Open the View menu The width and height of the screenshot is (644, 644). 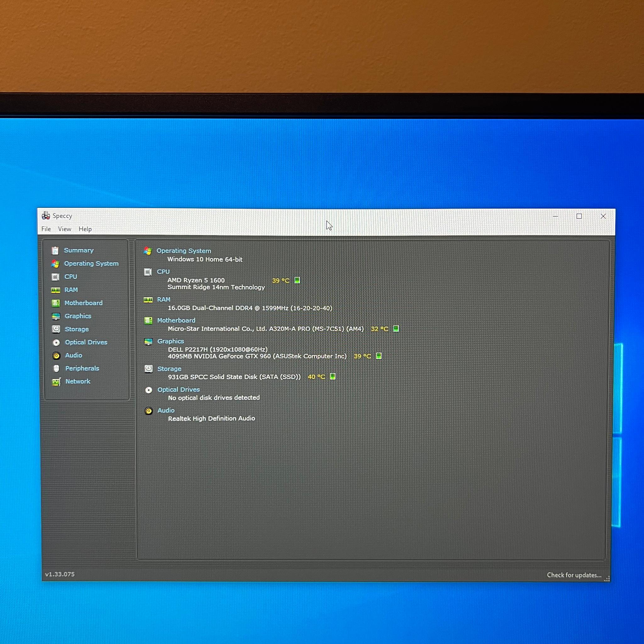pos(64,229)
